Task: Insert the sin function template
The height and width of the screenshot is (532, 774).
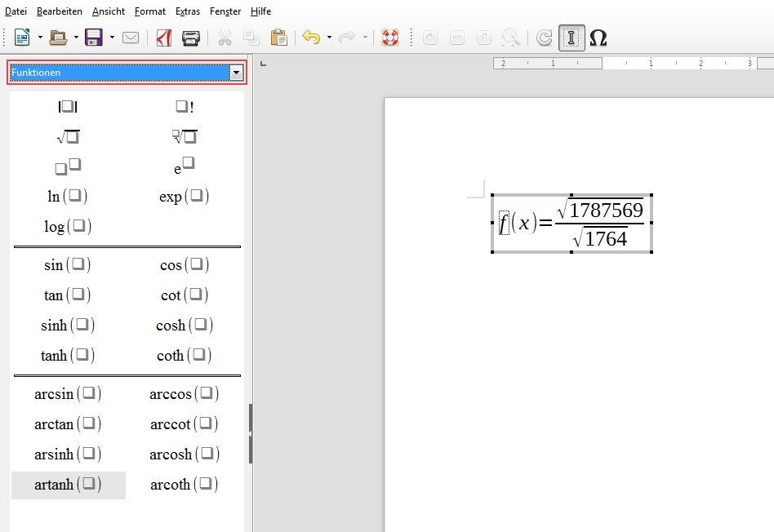Action: [68, 265]
